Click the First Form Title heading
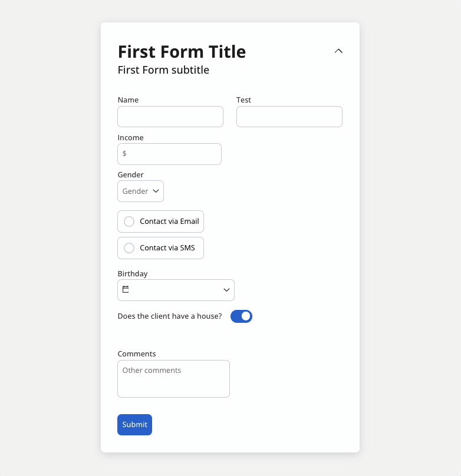The width and height of the screenshot is (461, 476). [182, 52]
